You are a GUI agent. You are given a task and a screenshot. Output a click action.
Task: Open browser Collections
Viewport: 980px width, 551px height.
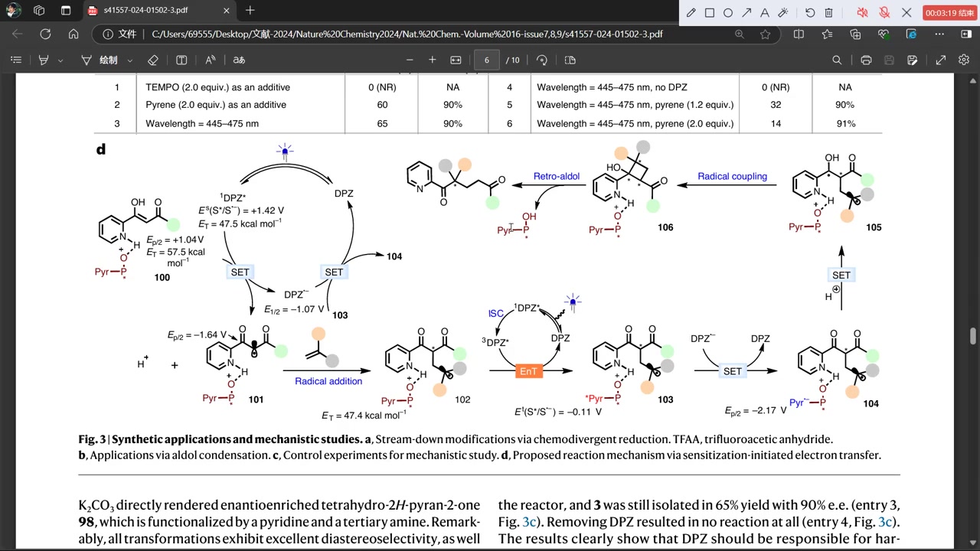coord(855,34)
